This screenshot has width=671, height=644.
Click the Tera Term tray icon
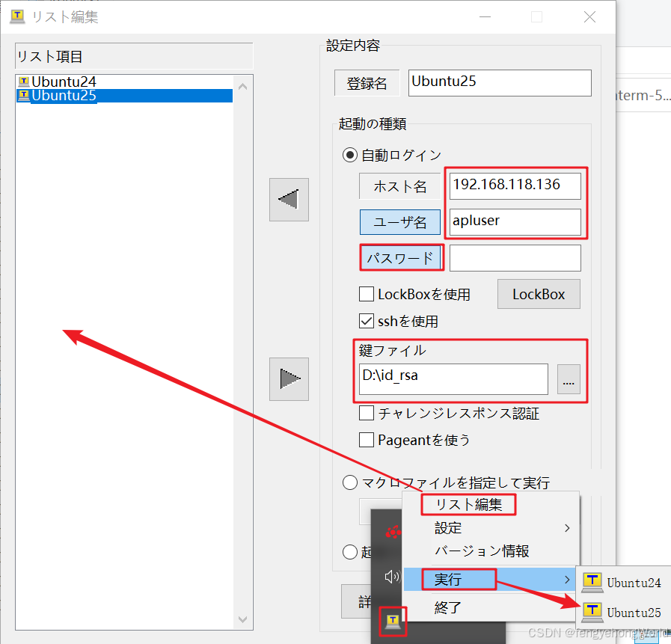click(393, 619)
